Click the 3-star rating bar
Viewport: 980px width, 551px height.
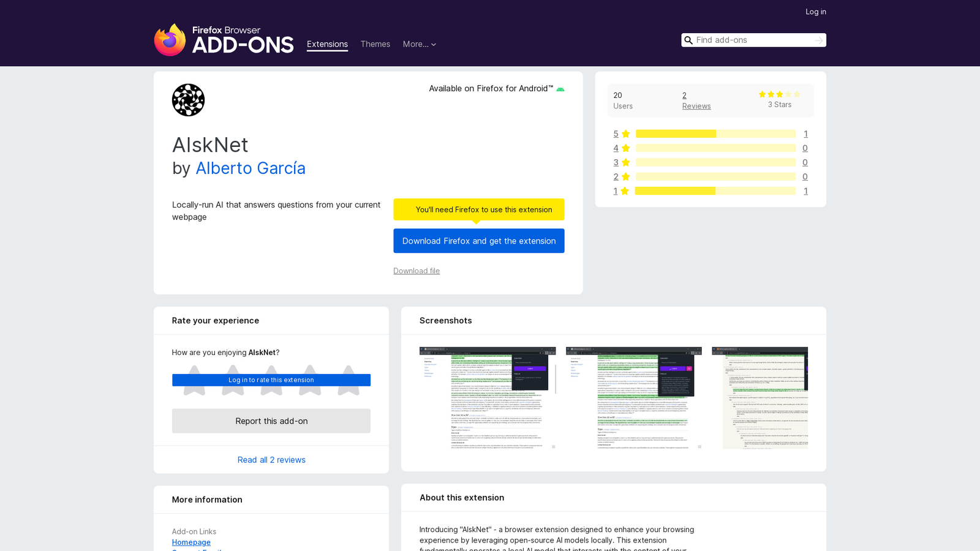pyautogui.click(x=715, y=162)
